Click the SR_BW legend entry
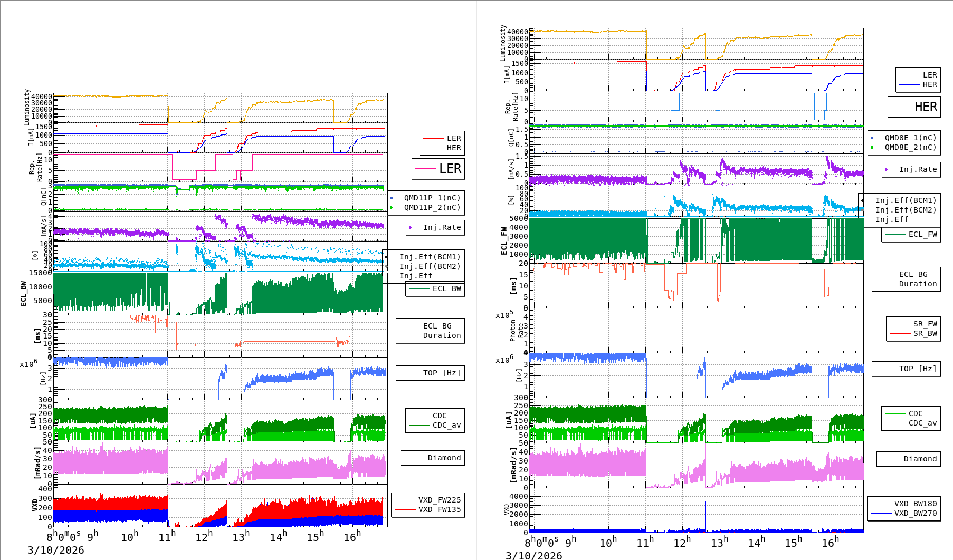 pos(925,333)
